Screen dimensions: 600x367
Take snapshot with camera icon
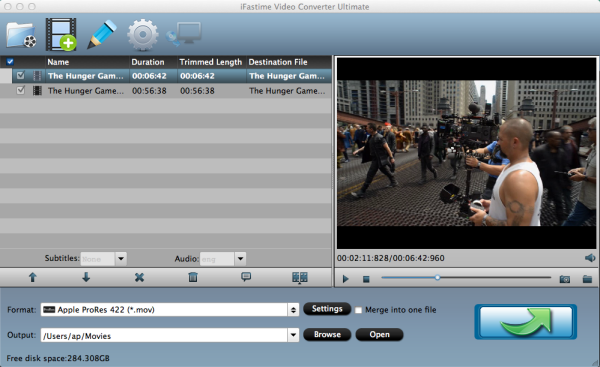tap(565, 279)
